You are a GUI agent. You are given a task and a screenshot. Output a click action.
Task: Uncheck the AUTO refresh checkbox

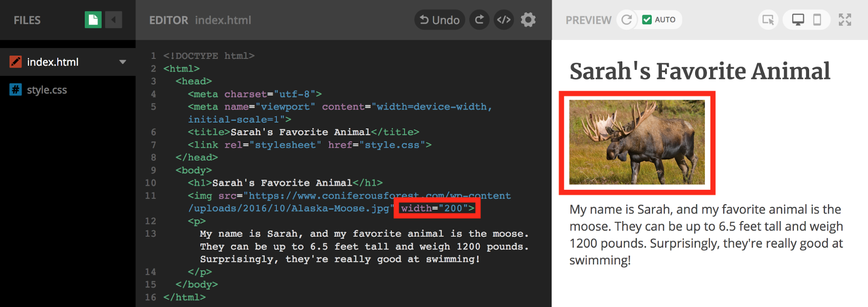tap(647, 20)
